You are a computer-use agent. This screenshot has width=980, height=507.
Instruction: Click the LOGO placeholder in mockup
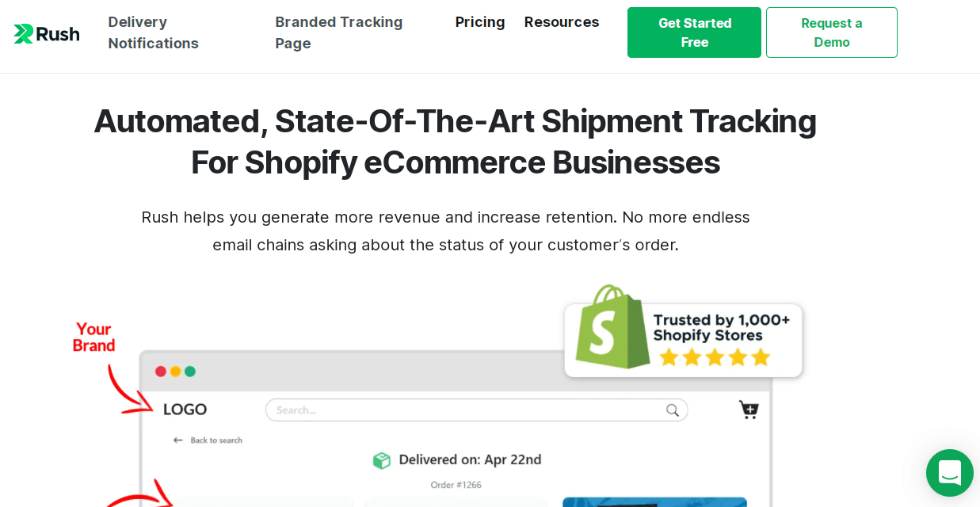tap(185, 410)
